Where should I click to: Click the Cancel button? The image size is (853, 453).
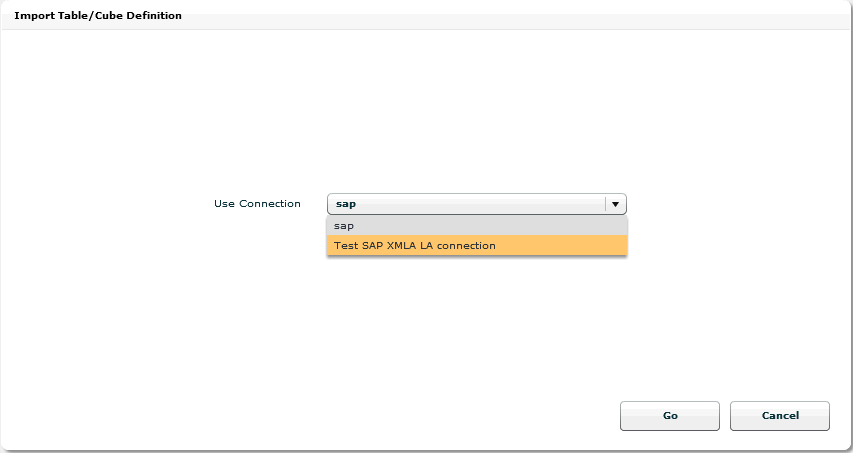[x=780, y=415]
